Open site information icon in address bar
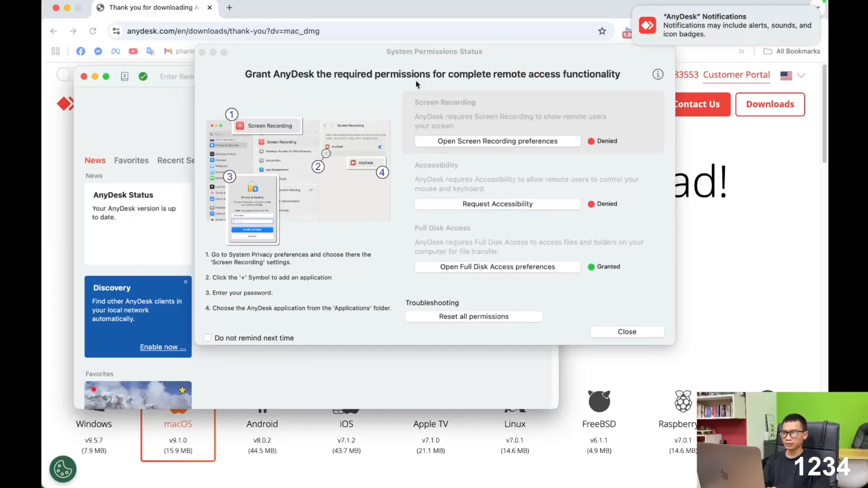The image size is (868, 488). point(116,31)
